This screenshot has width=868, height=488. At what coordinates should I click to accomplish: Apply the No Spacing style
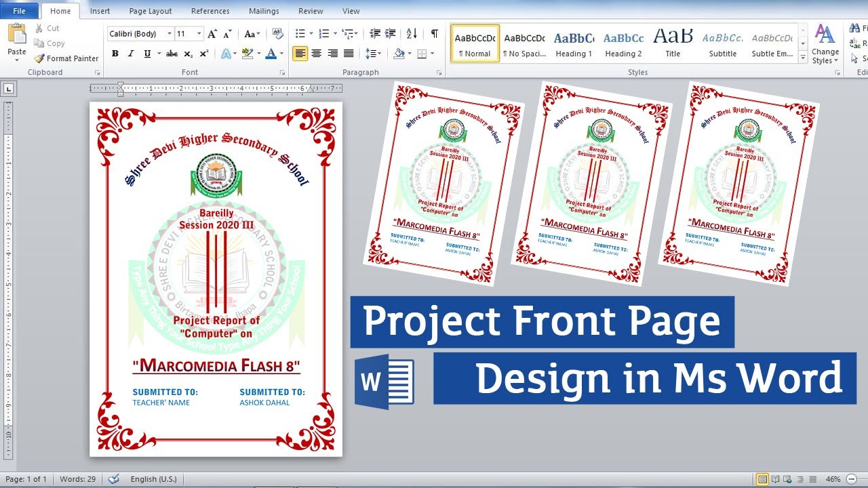point(524,43)
